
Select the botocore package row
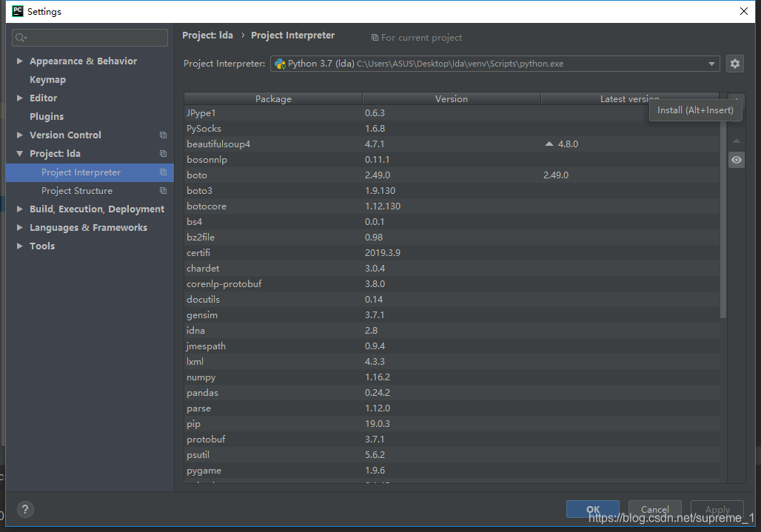point(452,206)
